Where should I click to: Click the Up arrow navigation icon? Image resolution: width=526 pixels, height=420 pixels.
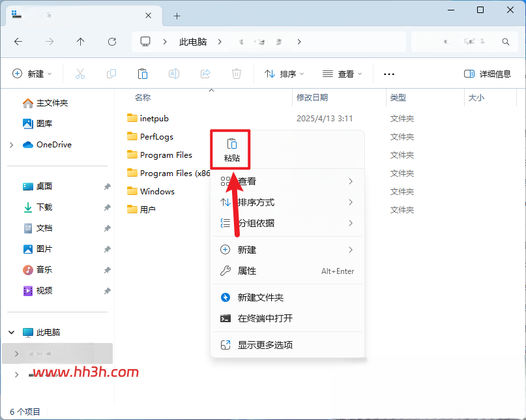coord(81,42)
